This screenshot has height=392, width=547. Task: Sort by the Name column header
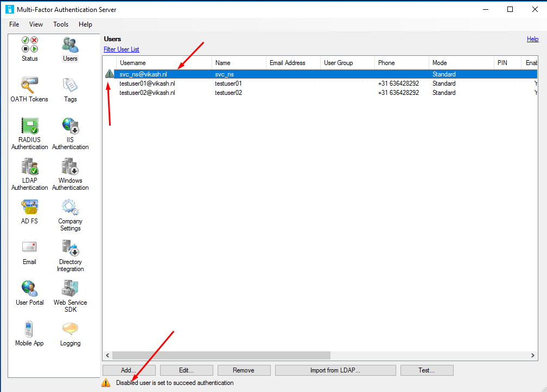click(x=239, y=63)
